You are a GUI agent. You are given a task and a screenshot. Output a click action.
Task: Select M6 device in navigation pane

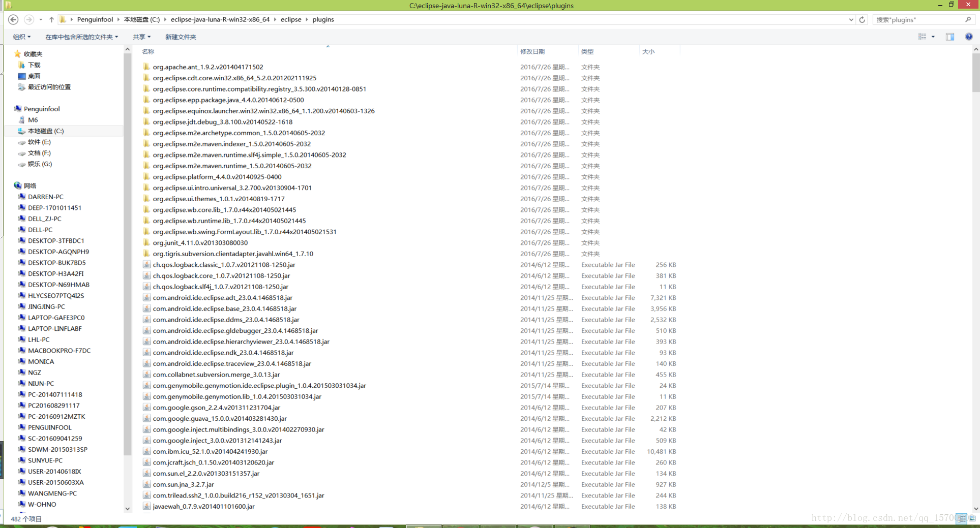33,120
